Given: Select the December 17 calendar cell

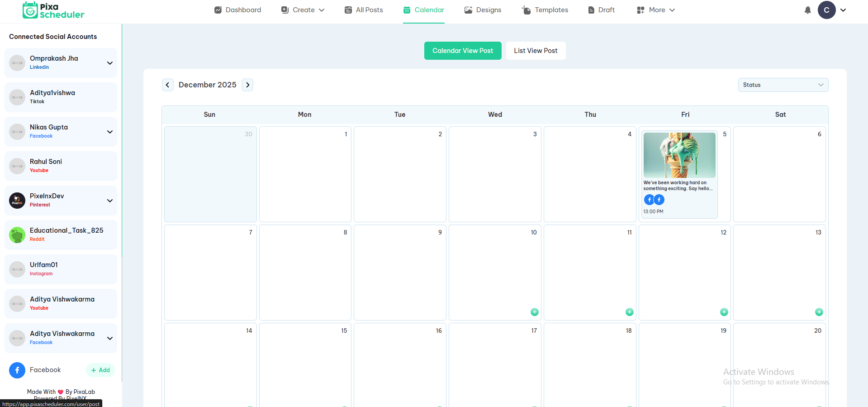Looking at the screenshot, I should pyautogui.click(x=495, y=365).
